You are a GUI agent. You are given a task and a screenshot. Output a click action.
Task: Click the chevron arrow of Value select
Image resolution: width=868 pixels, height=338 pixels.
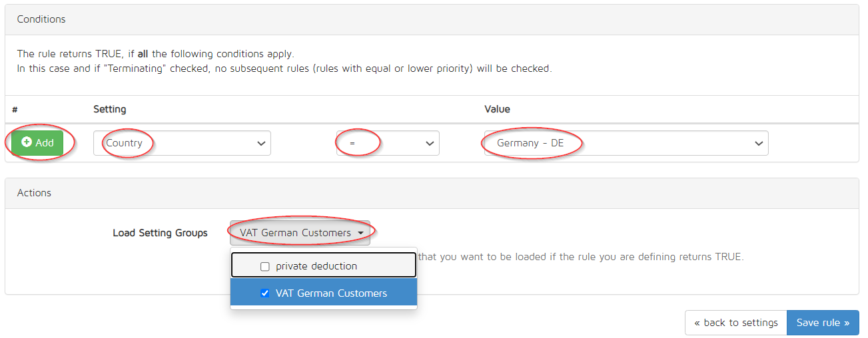click(x=758, y=143)
